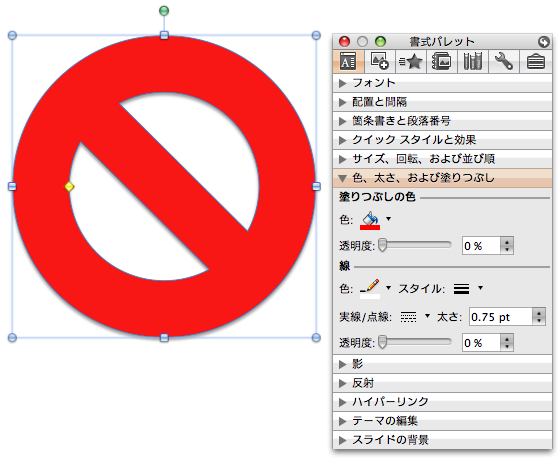Screen dimensions: 560x458
Task: Click the right-middle side resize handle
Action: point(316,186)
